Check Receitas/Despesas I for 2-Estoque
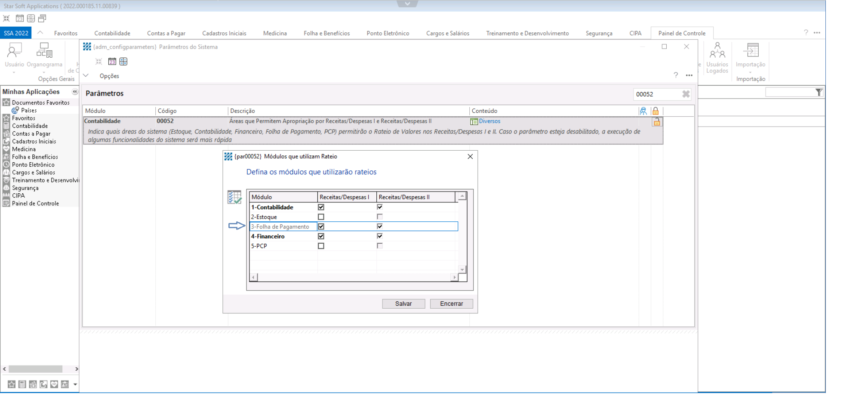The width and height of the screenshot is (868, 406). click(321, 217)
